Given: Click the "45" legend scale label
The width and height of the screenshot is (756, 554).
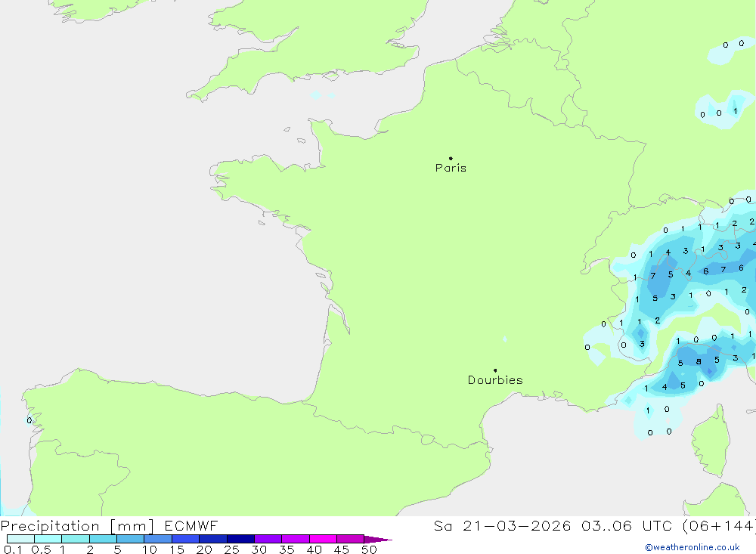Looking at the screenshot, I should pos(342,549).
